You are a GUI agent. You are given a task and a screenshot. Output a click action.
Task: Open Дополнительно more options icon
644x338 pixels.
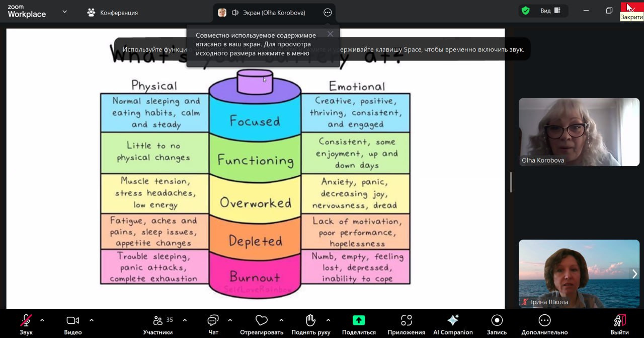point(544,321)
